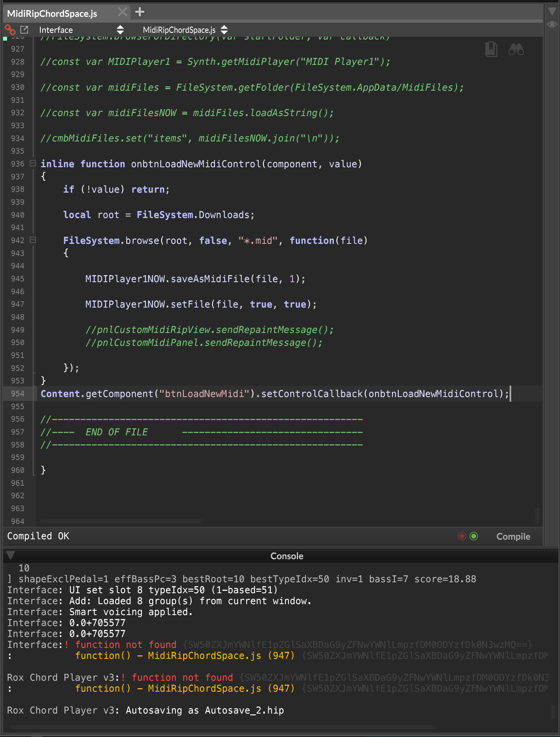Viewport: 560px width, 737px height.
Task: Click line number 945 in the gutter
Action: pyautogui.click(x=18, y=279)
